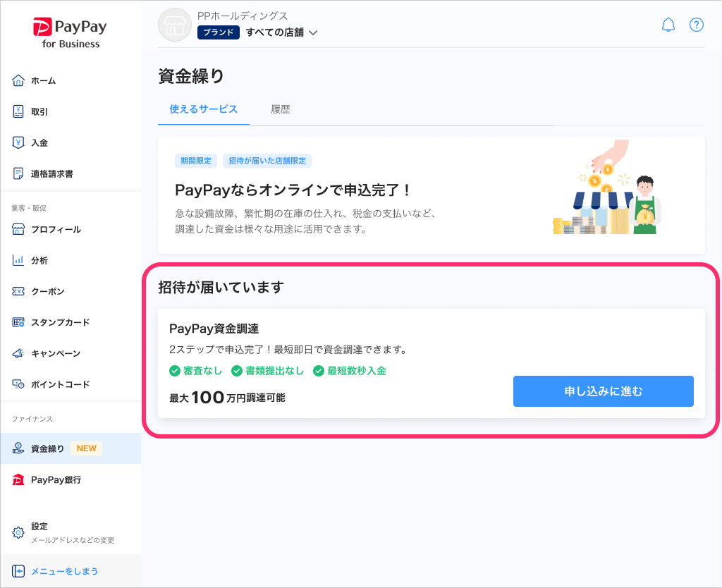This screenshot has width=722, height=588.
Task: Click the 招待が届いた店舗限定 tag
Action: 267,161
